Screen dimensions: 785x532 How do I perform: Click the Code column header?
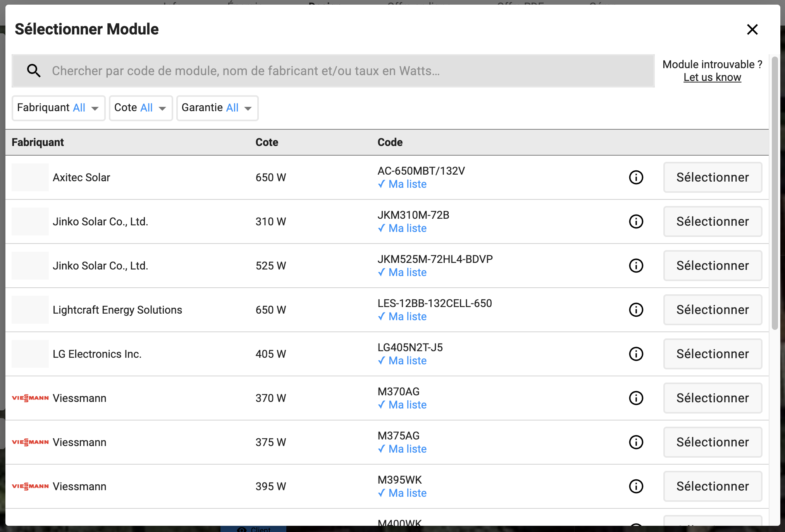click(390, 142)
